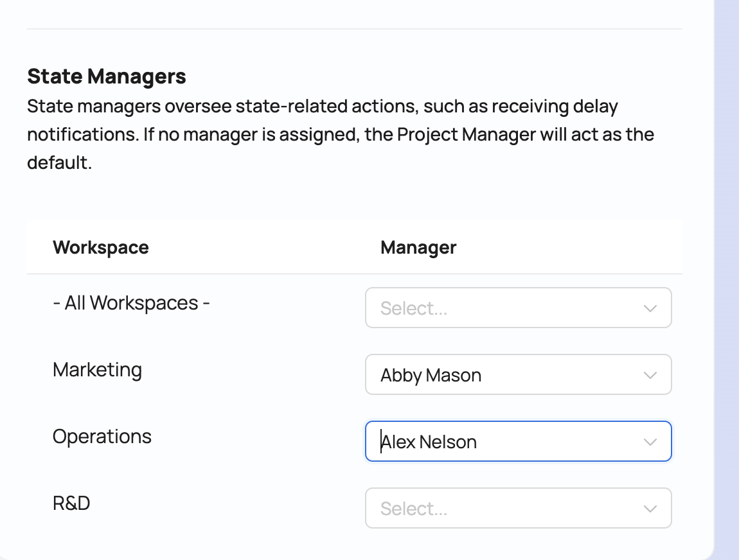Click the horizontal divider above State Managers
This screenshot has height=560, width=739.
(x=354, y=29)
